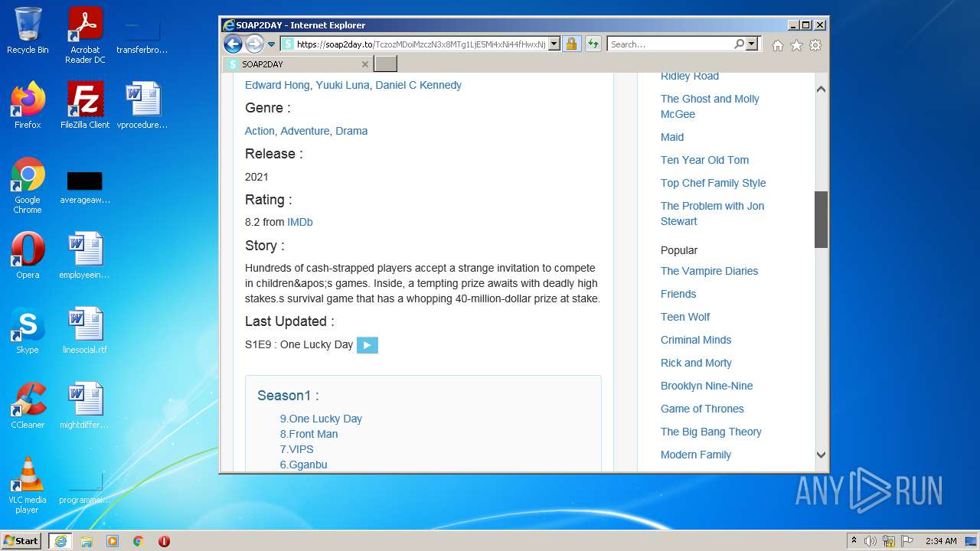Open Ten Year Old Tom
Screen dimensions: 980x551
click(704, 160)
